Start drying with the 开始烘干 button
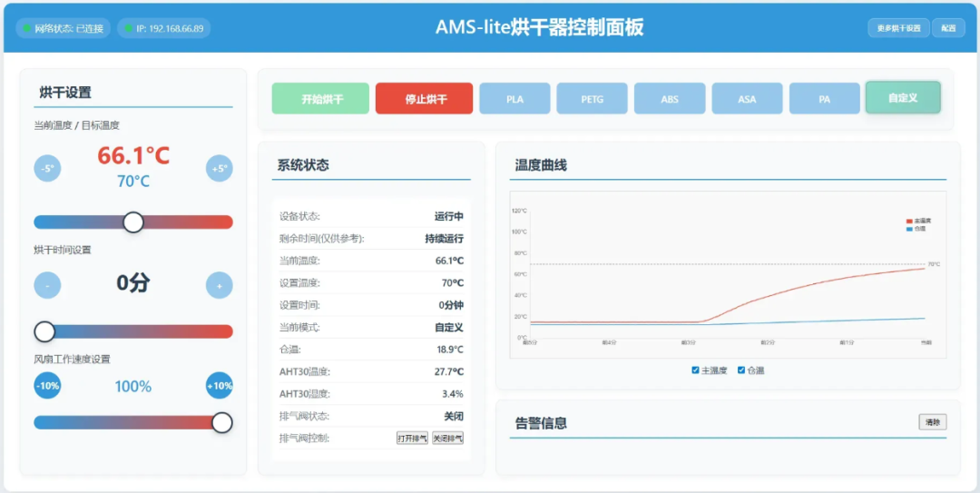Image resolution: width=980 pixels, height=493 pixels. click(320, 98)
